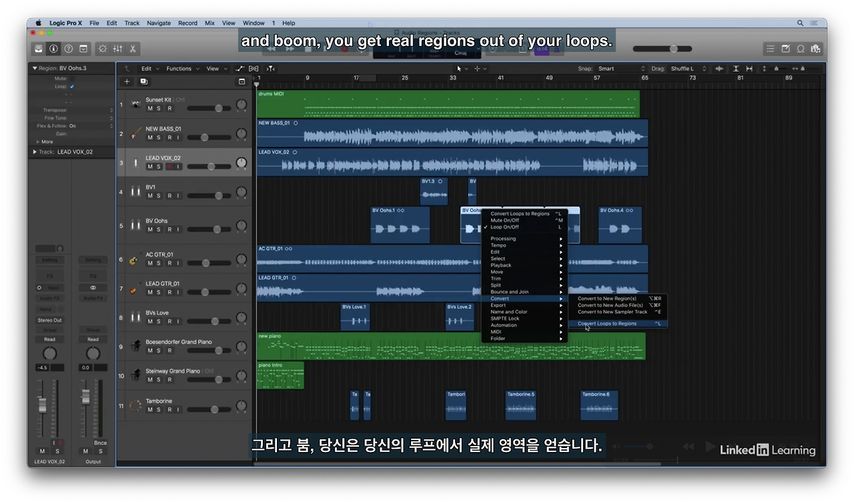Toggle the Mute checkbox in Region inspector
The height and width of the screenshot is (504, 854).
coord(72,78)
